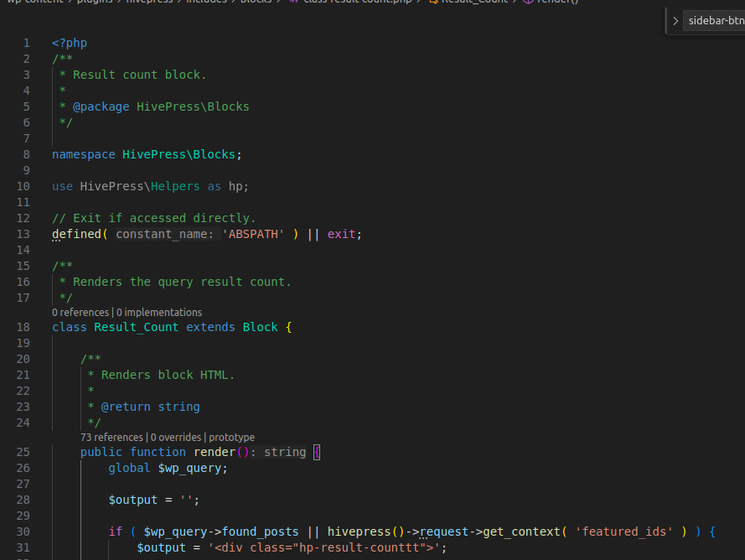
Task: Click the sidebar-btn label
Action: 715,21
